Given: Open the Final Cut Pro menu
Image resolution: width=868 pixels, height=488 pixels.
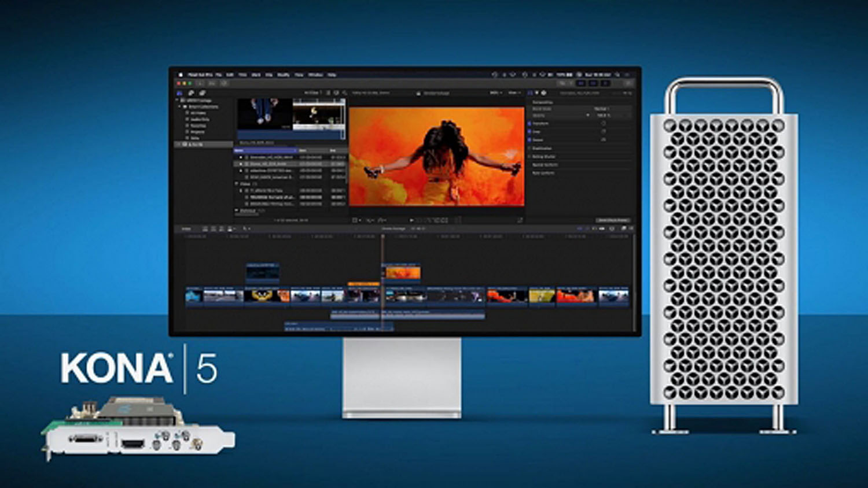Looking at the screenshot, I should coord(201,75).
